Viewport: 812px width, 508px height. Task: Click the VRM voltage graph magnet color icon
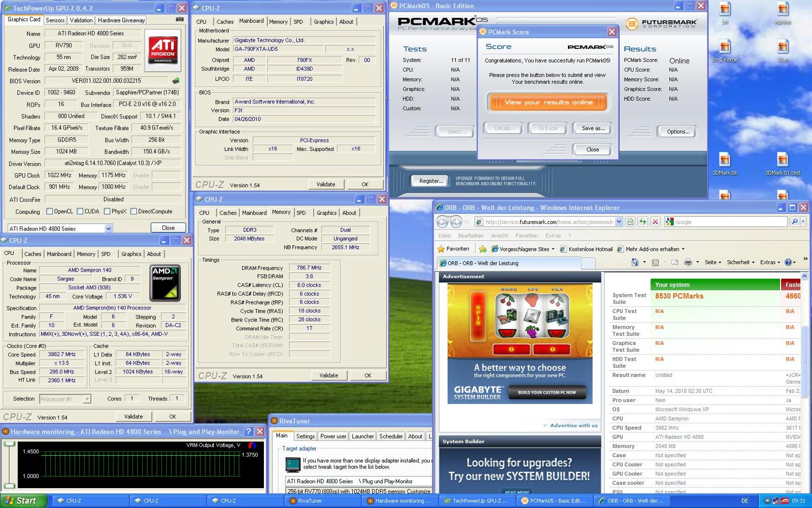pyautogui.click(x=252, y=446)
